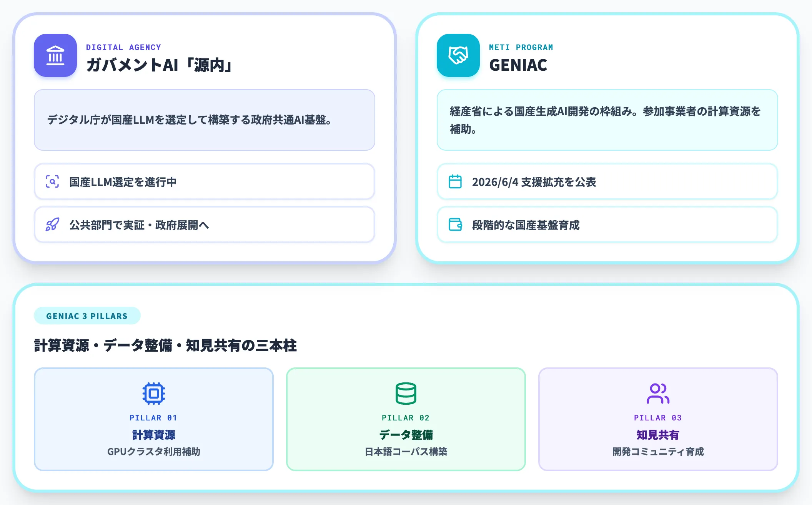Click the DIGITAL AGENCY label
812x505 pixels.
[123, 47]
